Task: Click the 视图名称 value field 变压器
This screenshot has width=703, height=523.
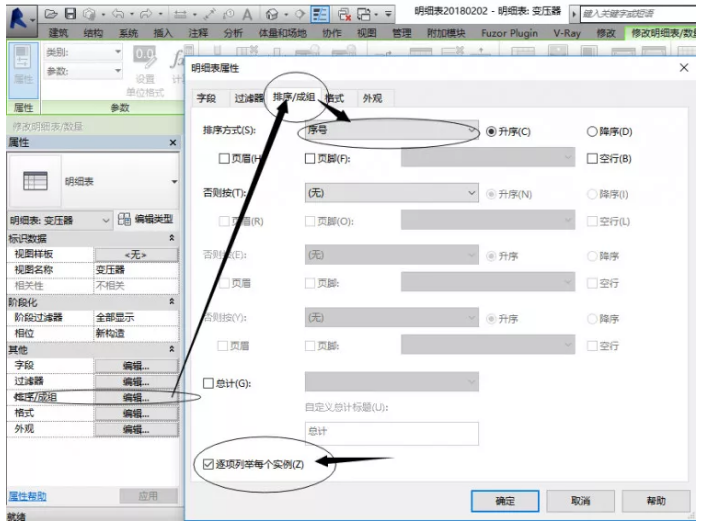Action: tap(135, 269)
